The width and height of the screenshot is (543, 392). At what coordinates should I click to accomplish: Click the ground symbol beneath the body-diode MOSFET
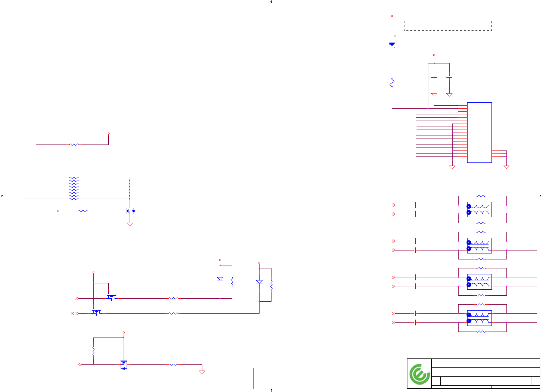point(130,224)
